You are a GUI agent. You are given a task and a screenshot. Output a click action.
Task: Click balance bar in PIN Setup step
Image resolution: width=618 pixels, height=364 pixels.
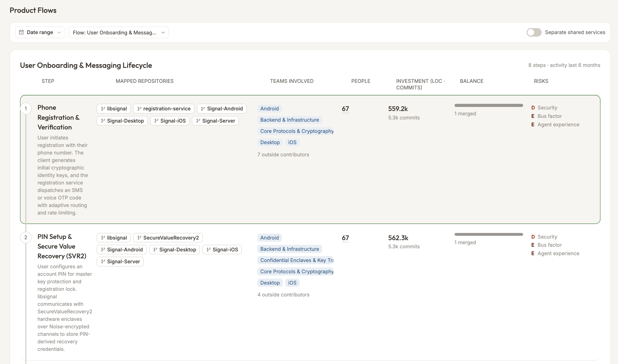click(x=489, y=234)
